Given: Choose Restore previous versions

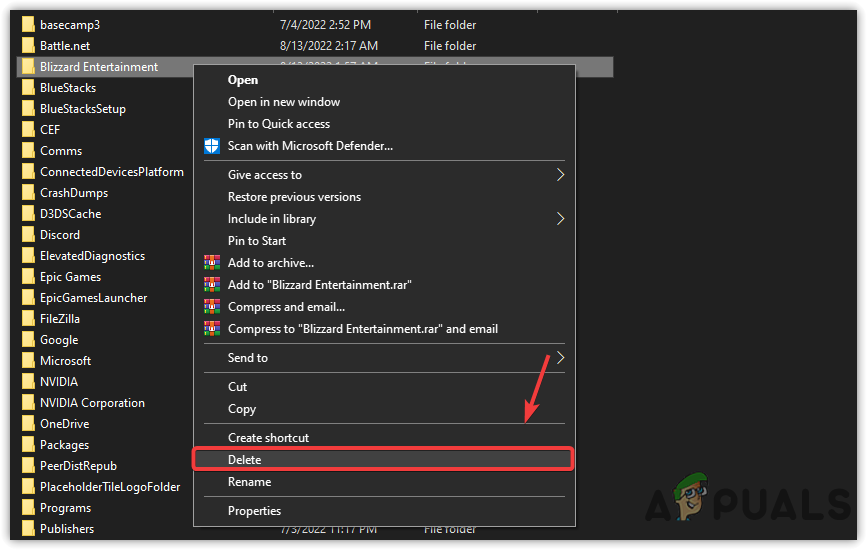Looking at the screenshot, I should tap(294, 197).
